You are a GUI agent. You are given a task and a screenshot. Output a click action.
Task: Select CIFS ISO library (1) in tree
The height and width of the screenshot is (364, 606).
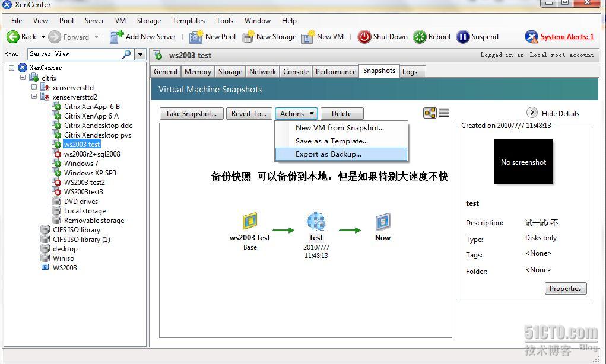click(81, 240)
